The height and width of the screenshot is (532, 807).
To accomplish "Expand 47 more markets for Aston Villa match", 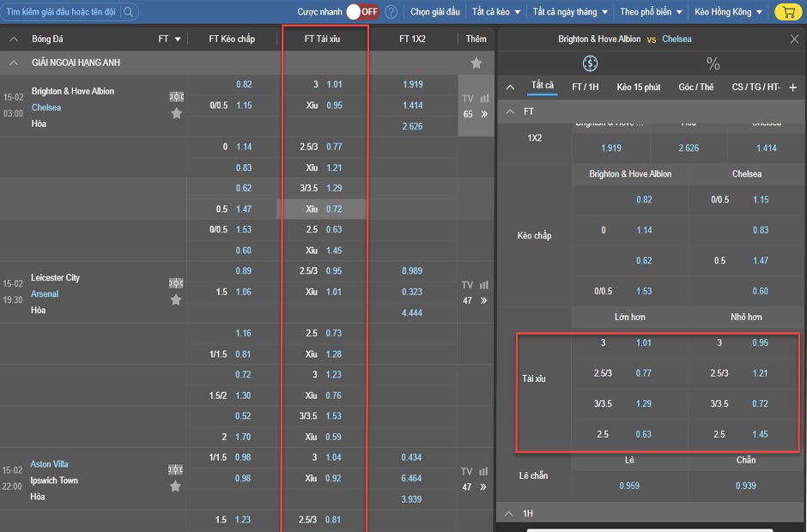I will click(x=474, y=487).
